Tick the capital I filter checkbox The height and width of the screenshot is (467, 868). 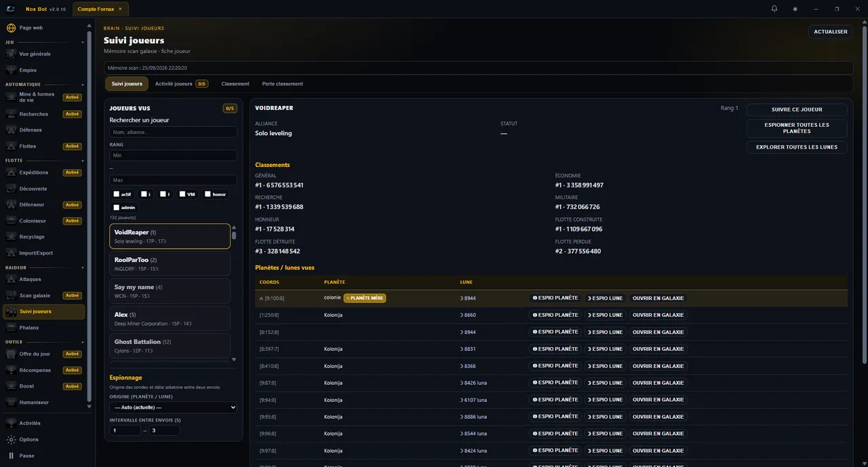163,194
